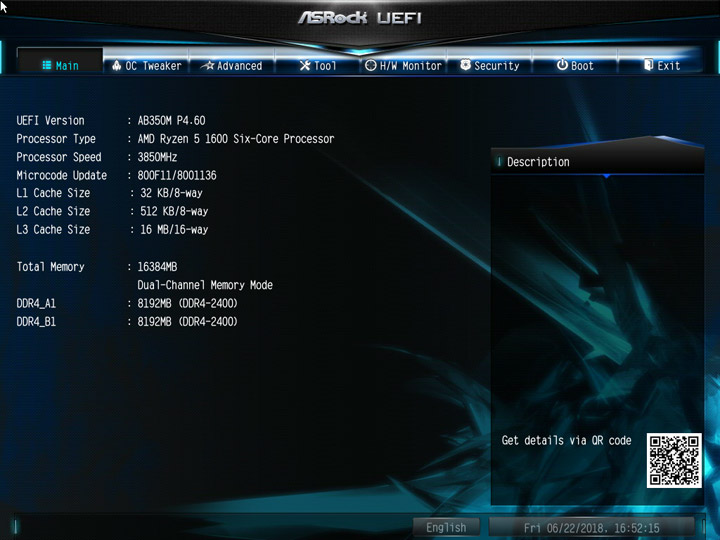The height and width of the screenshot is (540, 720).
Task: Select the Processor Speed label
Action: coord(59,157)
